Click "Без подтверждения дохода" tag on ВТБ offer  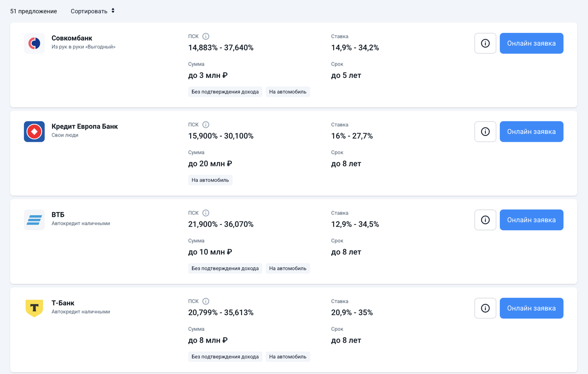pyautogui.click(x=225, y=268)
